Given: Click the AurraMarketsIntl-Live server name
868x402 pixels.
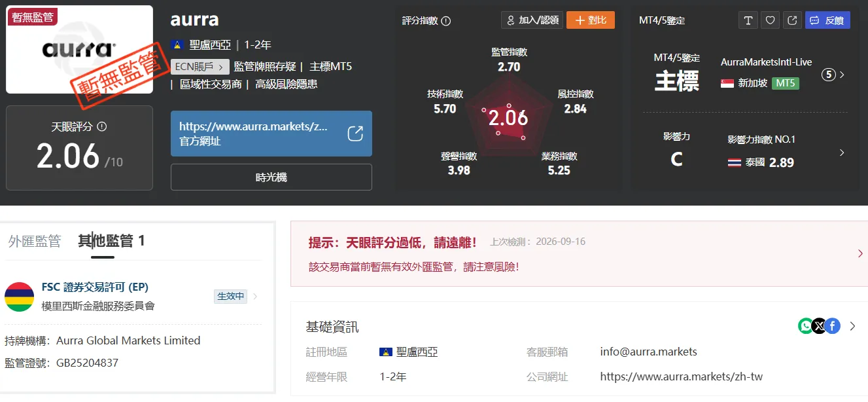Looking at the screenshot, I should [x=766, y=62].
